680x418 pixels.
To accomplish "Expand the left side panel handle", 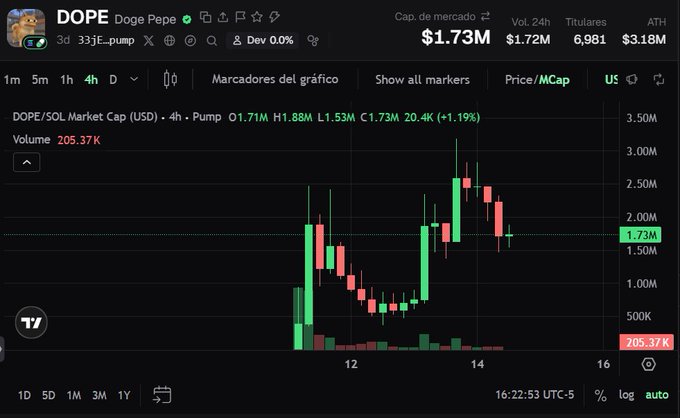I will (2, 349).
